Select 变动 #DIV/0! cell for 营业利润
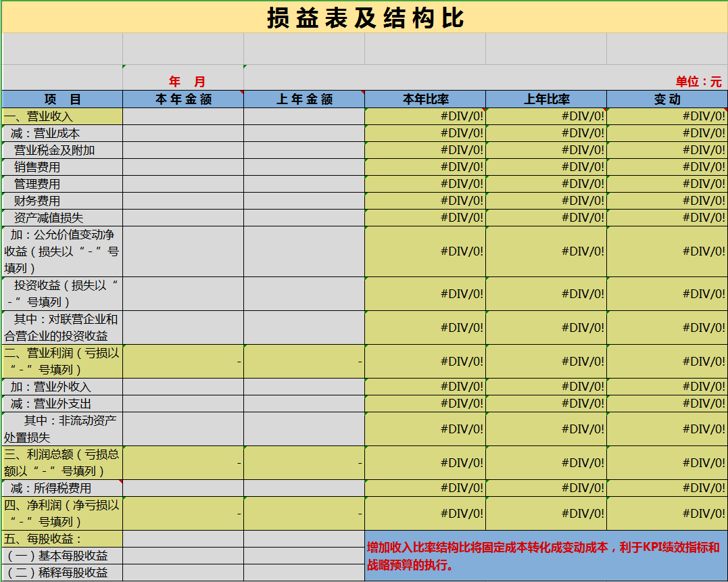 pos(667,362)
